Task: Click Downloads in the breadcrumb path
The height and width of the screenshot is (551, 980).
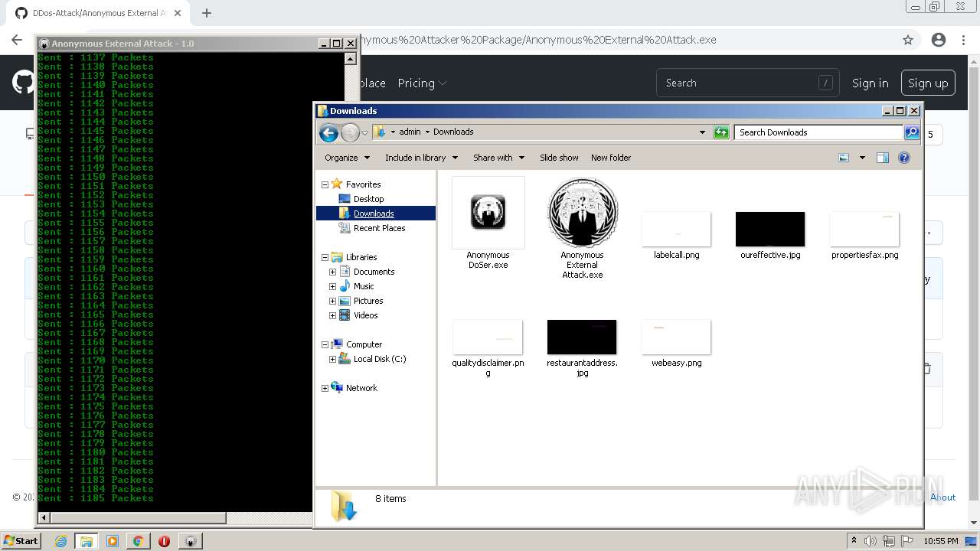Action: coord(453,132)
